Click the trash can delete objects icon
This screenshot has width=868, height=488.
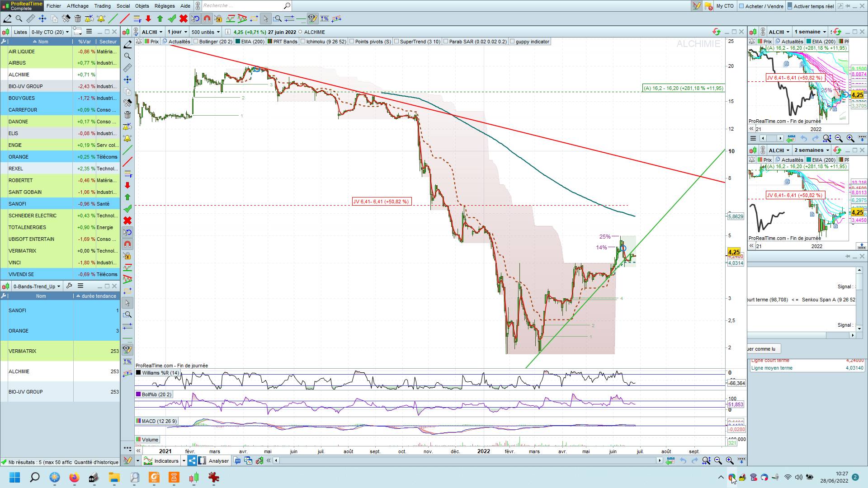point(78,19)
